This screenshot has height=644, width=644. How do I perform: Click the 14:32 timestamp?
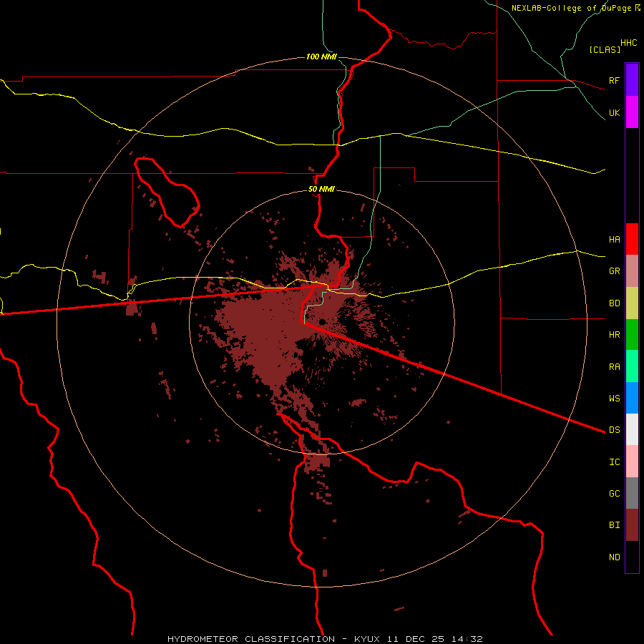tap(467, 639)
